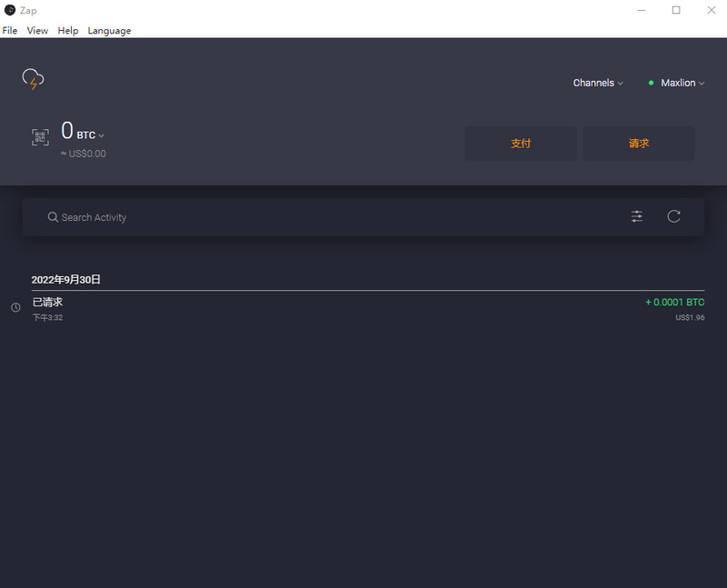Refresh activity with the circular arrow icon
Screen dimensions: 727x588
(673, 216)
